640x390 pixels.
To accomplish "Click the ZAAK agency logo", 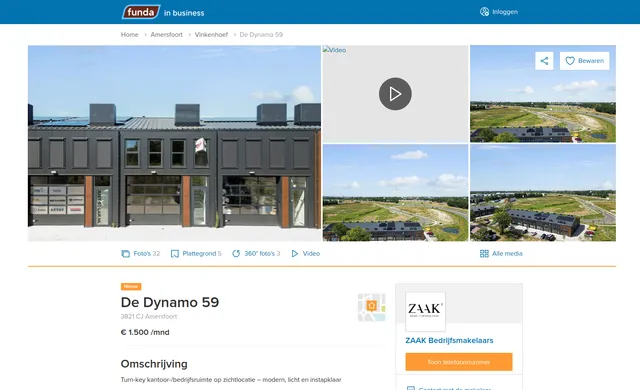I will (425, 311).
